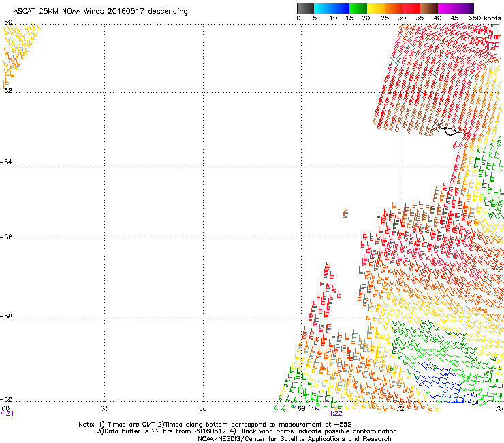Click the isolated brown wind barb near 70E

(345, 213)
